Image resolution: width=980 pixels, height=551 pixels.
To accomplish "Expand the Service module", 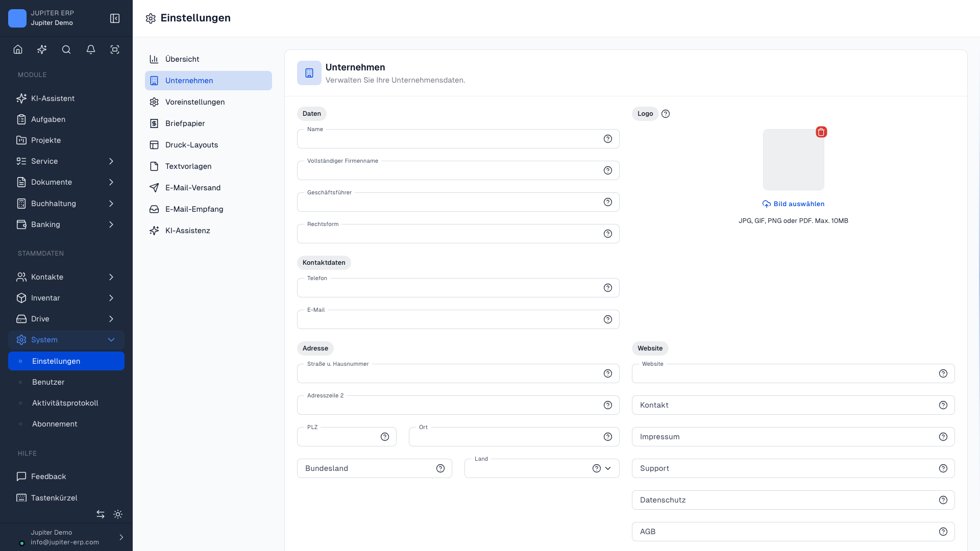I will [x=66, y=161].
